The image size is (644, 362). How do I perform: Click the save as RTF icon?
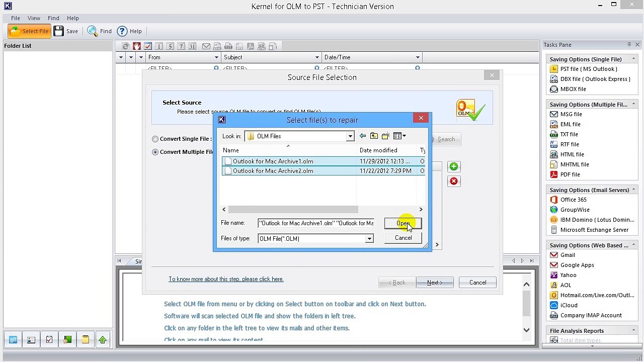coord(239,46)
